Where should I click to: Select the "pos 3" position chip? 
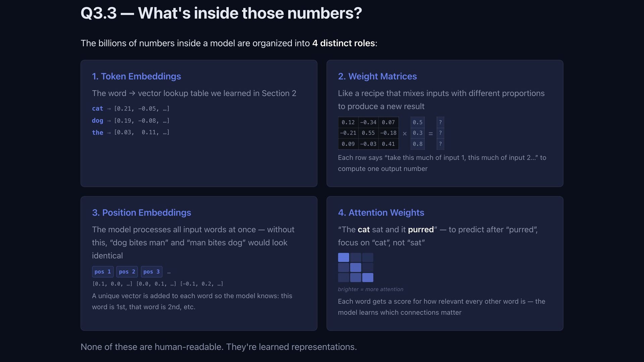pyautogui.click(x=151, y=272)
